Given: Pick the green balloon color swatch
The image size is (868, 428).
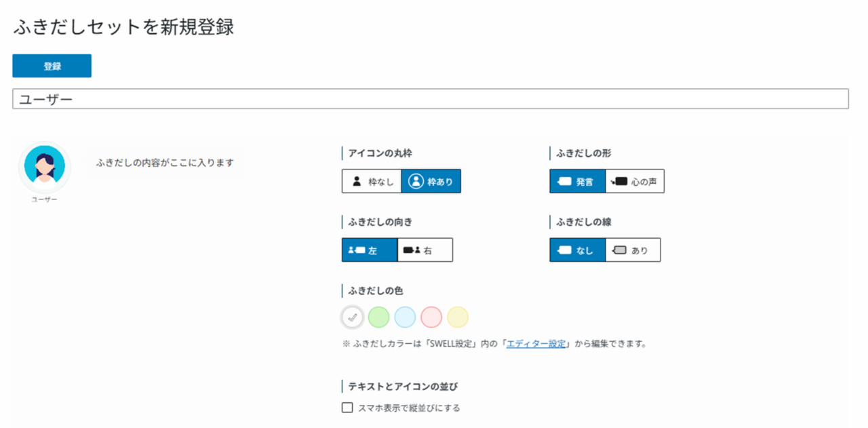Looking at the screenshot, I should [x=378, y=317].
